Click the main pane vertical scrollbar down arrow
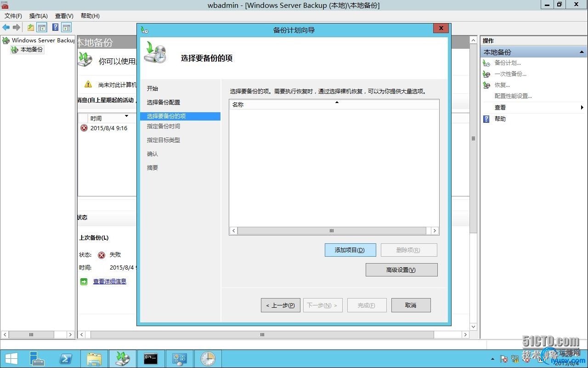The image size is (588, 368). (473, 327)
